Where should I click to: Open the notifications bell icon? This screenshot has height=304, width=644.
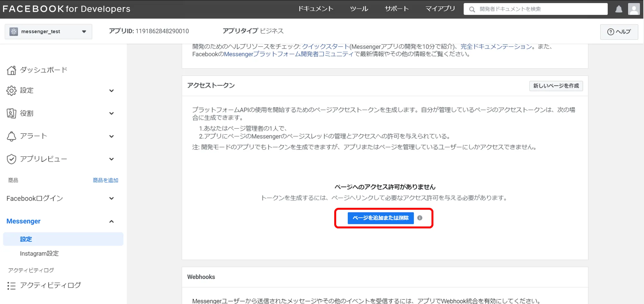click(619, 9)
